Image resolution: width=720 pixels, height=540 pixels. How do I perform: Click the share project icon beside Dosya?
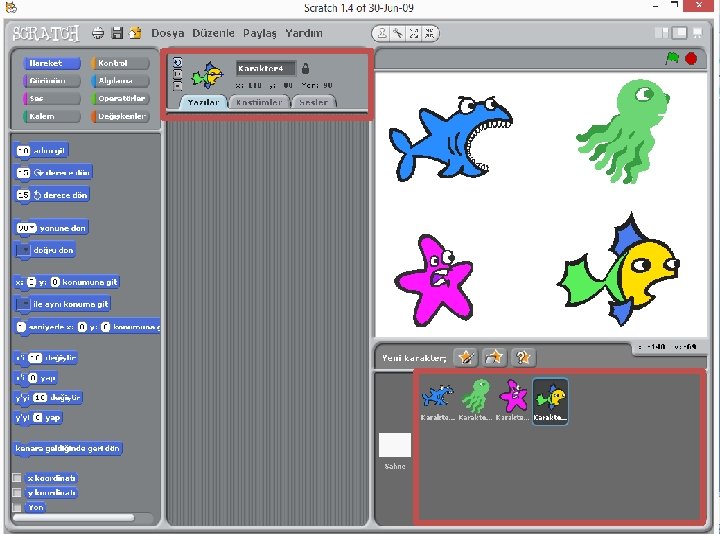click(135, 33)
